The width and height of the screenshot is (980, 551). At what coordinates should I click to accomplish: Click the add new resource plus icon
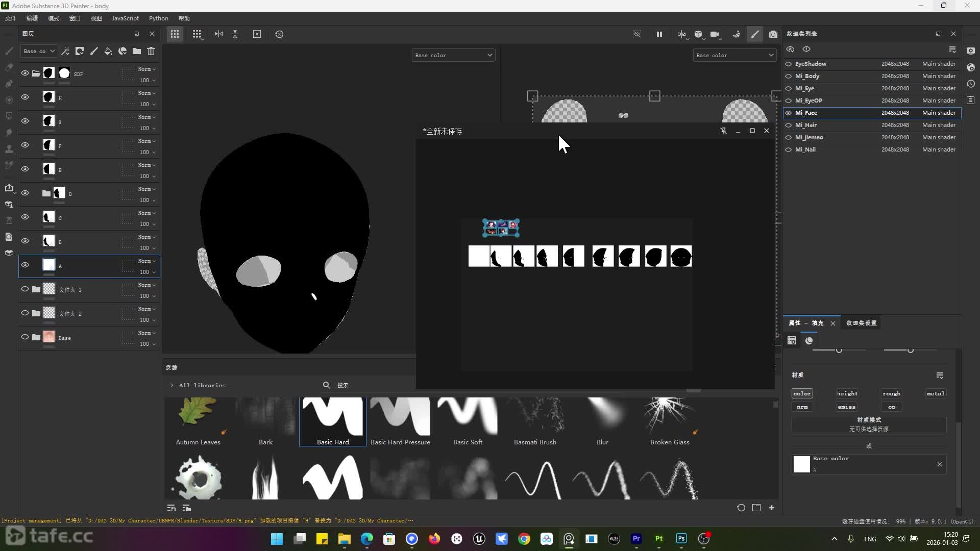point(772,508)
